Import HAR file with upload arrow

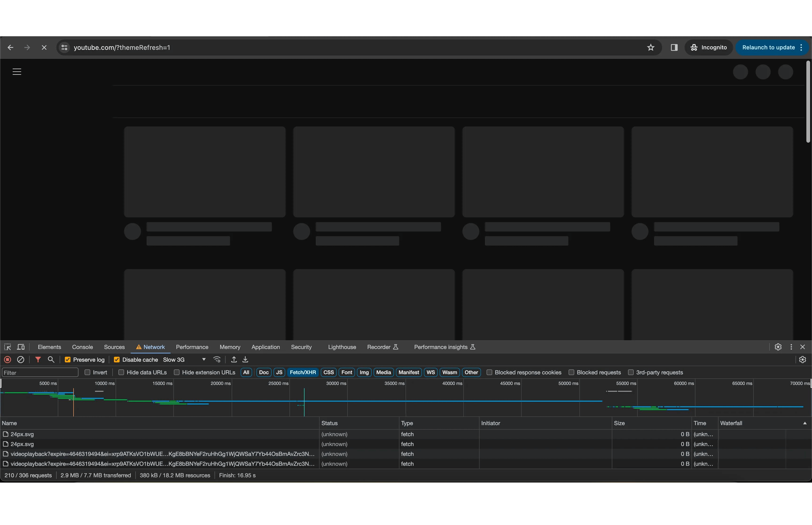coord(234,360)
